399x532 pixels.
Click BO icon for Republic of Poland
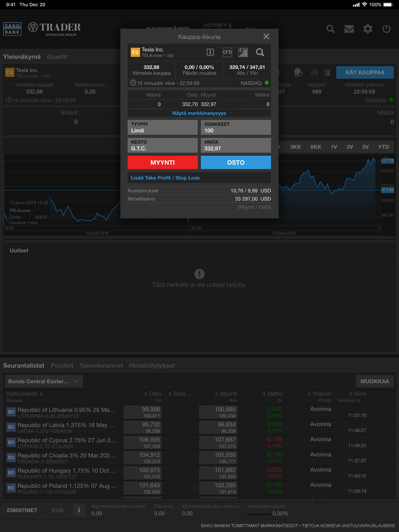(11, 488)
